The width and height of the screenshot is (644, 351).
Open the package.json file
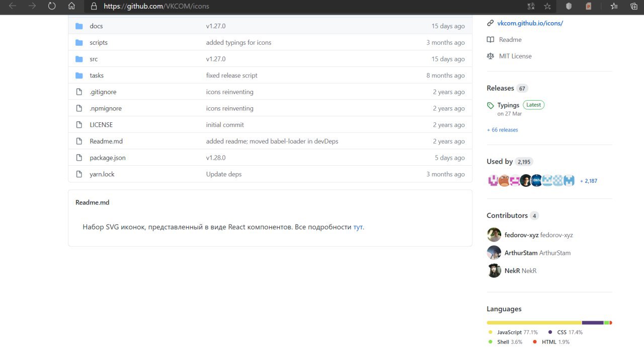coord(108,158)
